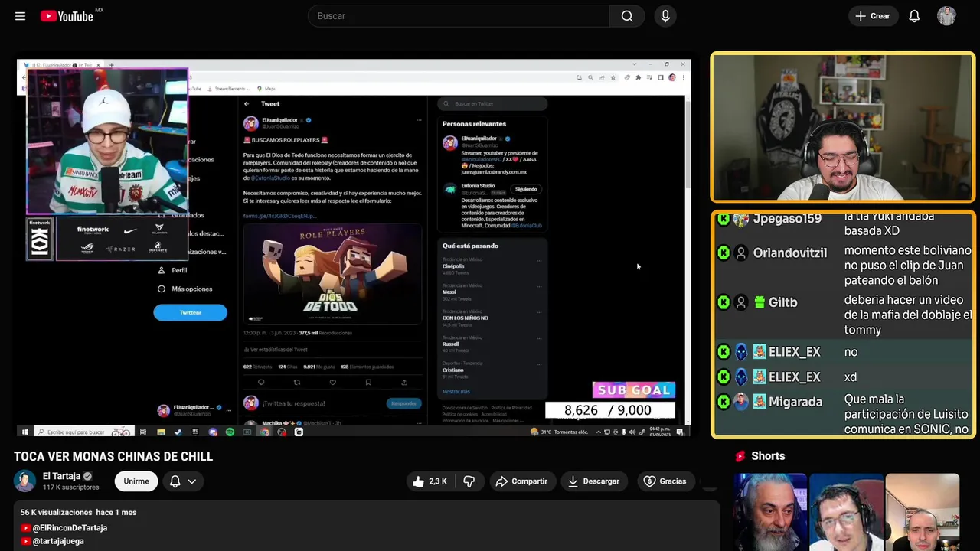Image resolution: width=980 pixels, height=551 pixels.
Task: Click the Spotify taskbar icon in video
Action: coord(230,432)
